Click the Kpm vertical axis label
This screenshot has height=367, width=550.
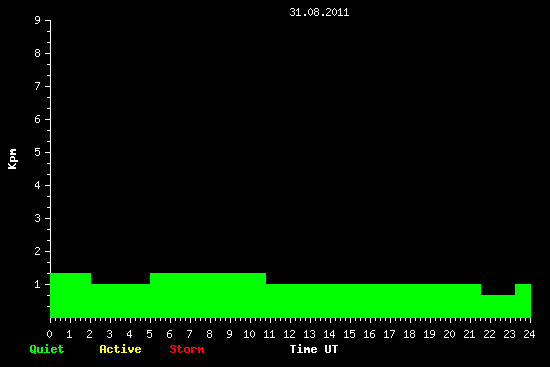[x=13, y=159]
